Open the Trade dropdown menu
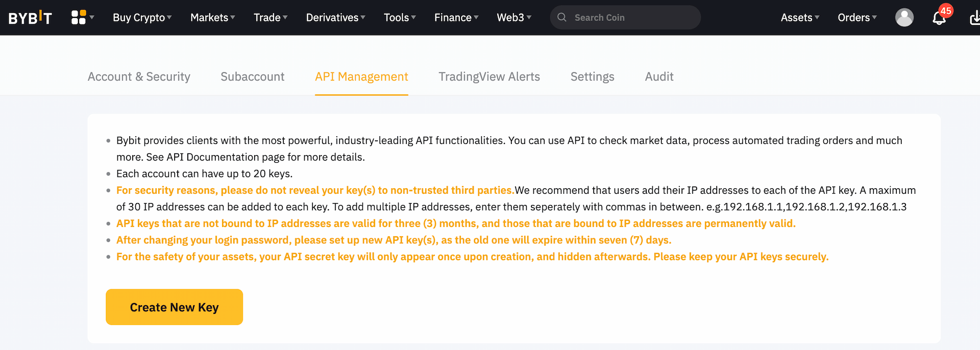Image resolution: width=980 pixels, height=350 pixels. pyautogui.click(x=271, y=17)
